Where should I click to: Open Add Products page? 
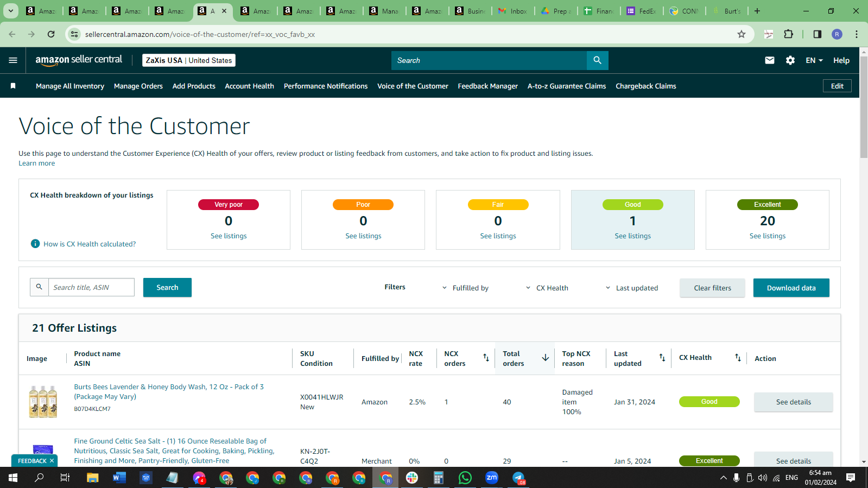click(194, 86)
